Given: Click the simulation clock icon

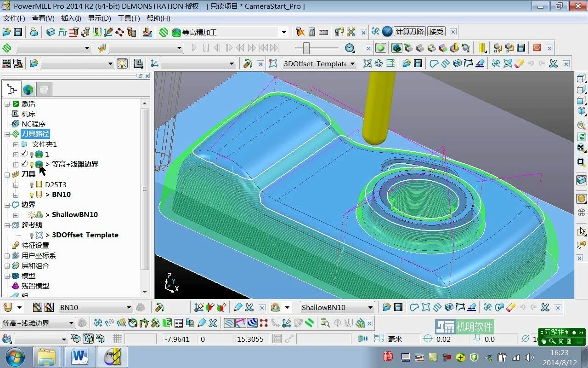Looking at the screenshot, I should 349,48.
